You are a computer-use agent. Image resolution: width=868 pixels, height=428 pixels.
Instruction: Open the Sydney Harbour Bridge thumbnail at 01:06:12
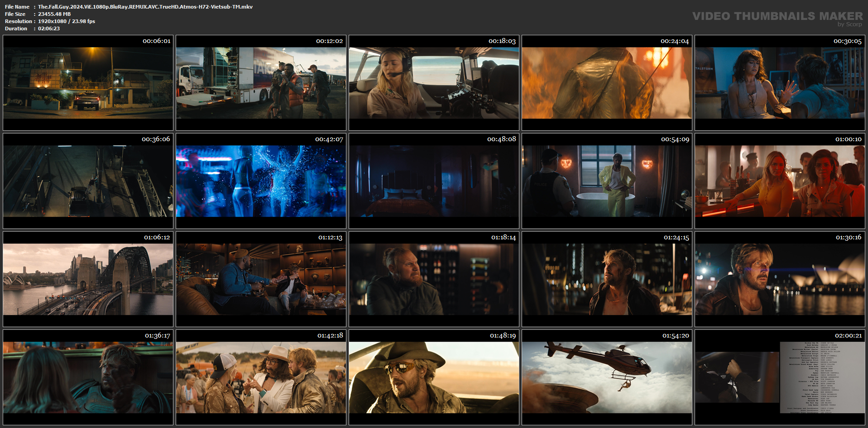pyautogui.click(x=88, y=279)
